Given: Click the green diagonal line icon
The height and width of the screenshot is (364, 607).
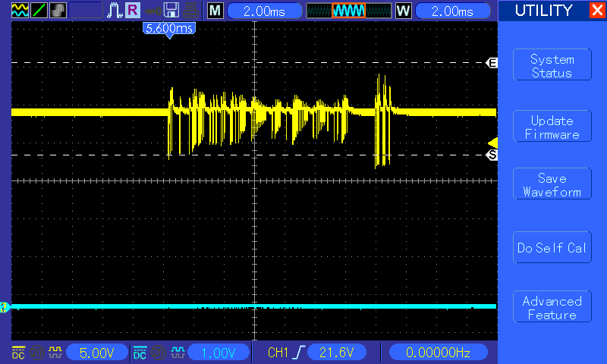Looking at the screenshot, I should pos(39,11).
